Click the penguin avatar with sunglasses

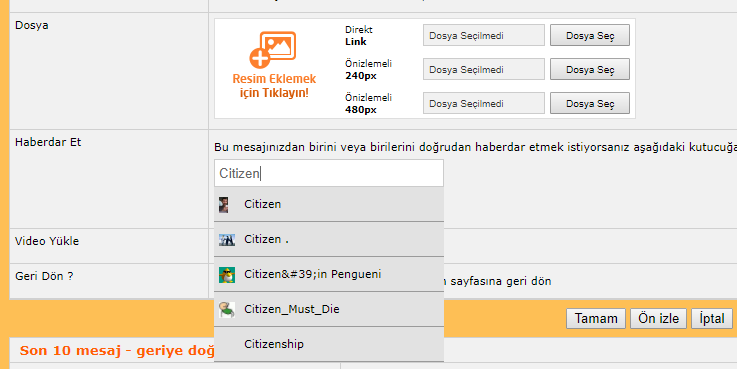point(227,275)
